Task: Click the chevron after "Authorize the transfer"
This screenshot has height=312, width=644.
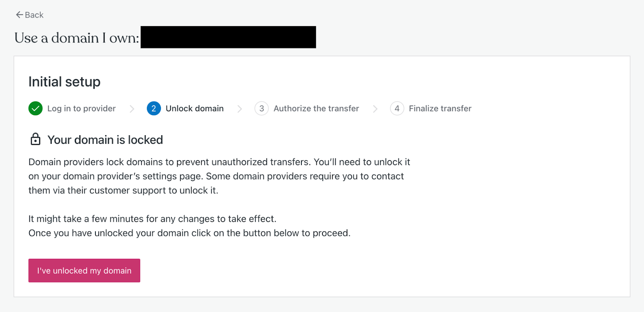Action: [375, 109]
